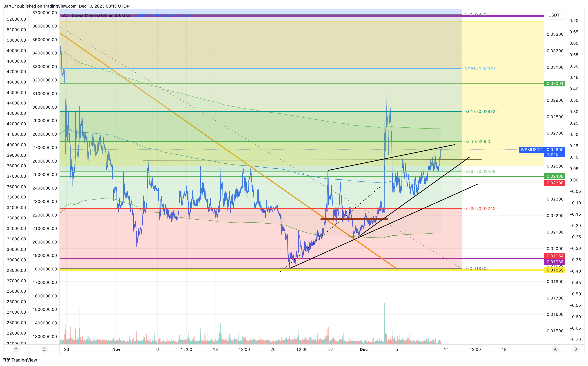Click the Nov label on time axis

[x=117, y=350]
